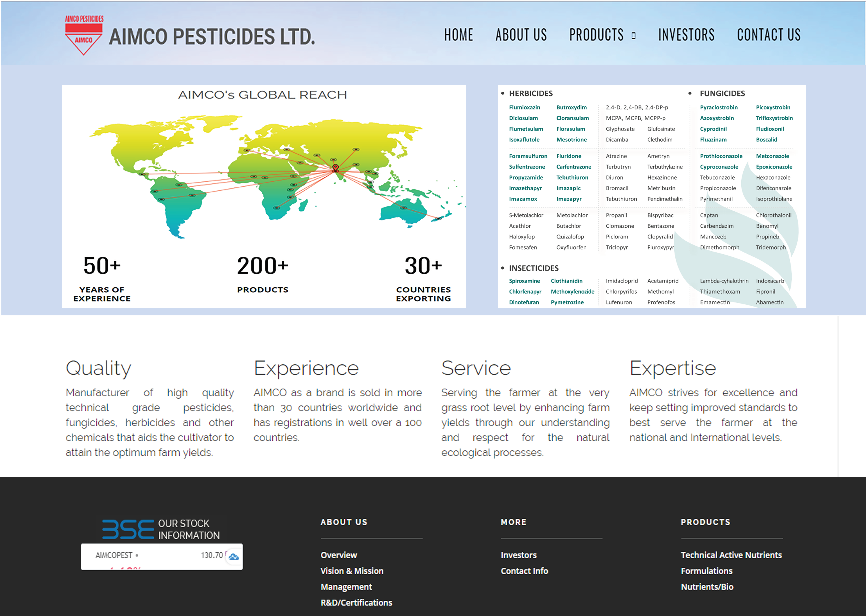Click the OUR STOCK INFORMATION label
This screenshot has width=866, height=616.
[x=189, y=529]
